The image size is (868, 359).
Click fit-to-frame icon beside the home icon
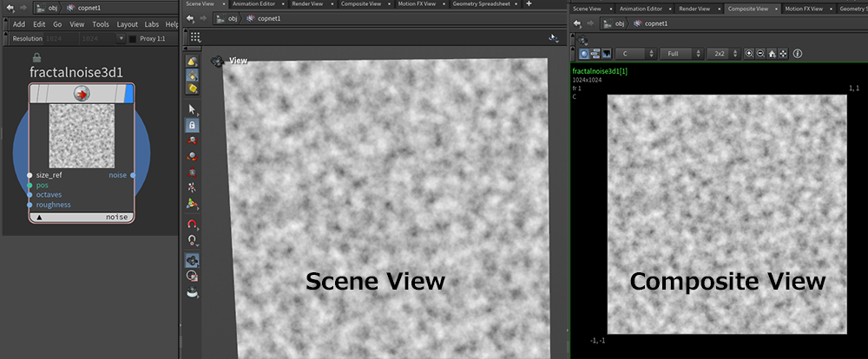click(x=784, y=54)
